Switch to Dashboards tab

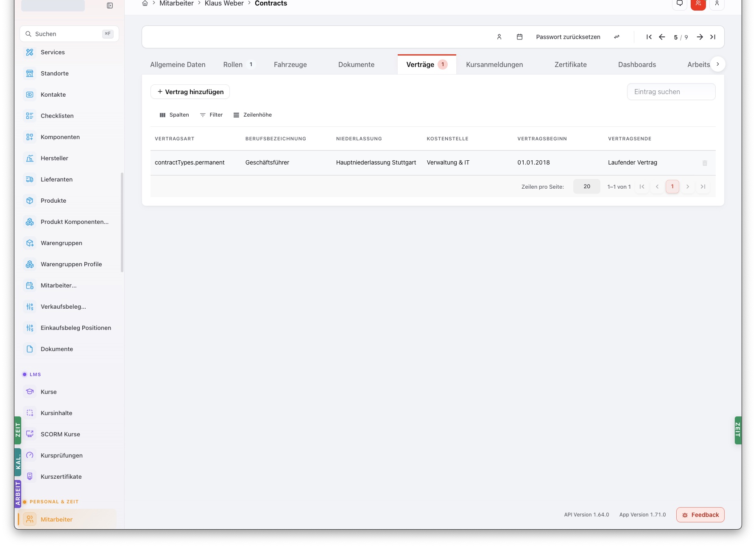coord(637,64)
